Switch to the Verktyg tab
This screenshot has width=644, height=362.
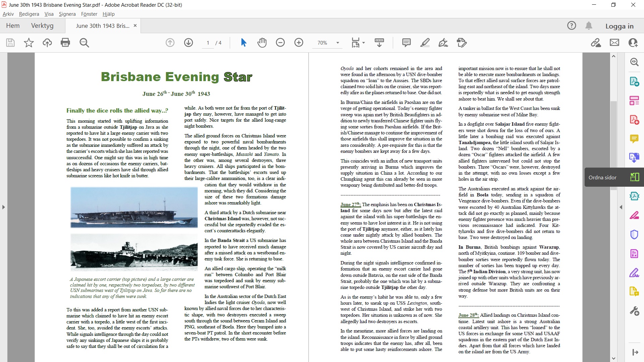click(42, 26)
